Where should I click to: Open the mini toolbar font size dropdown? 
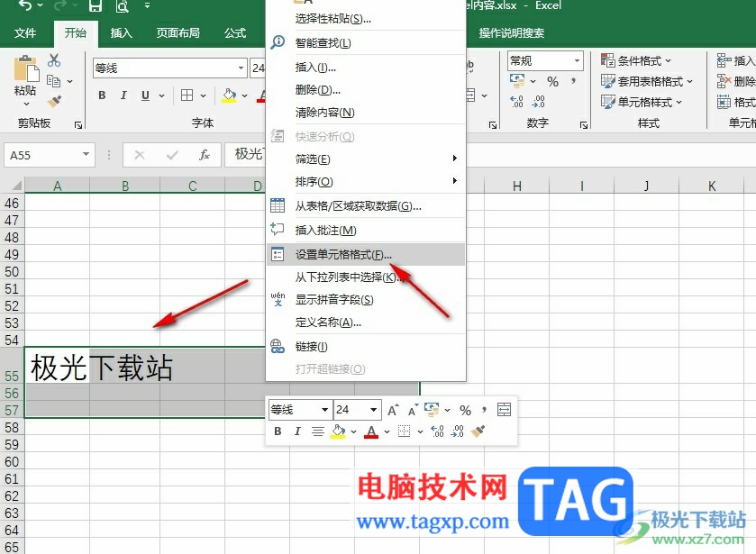pos(374,410)
